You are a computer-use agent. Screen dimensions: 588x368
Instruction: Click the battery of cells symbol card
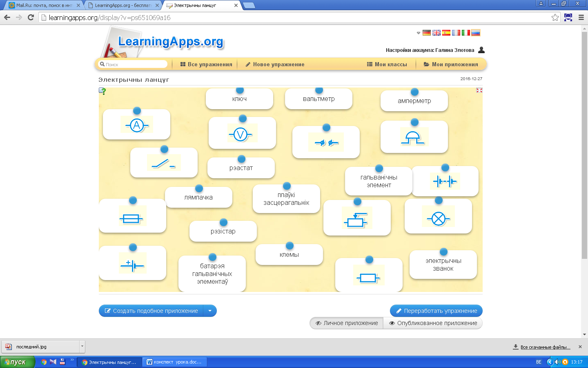[x=445, y=181]
